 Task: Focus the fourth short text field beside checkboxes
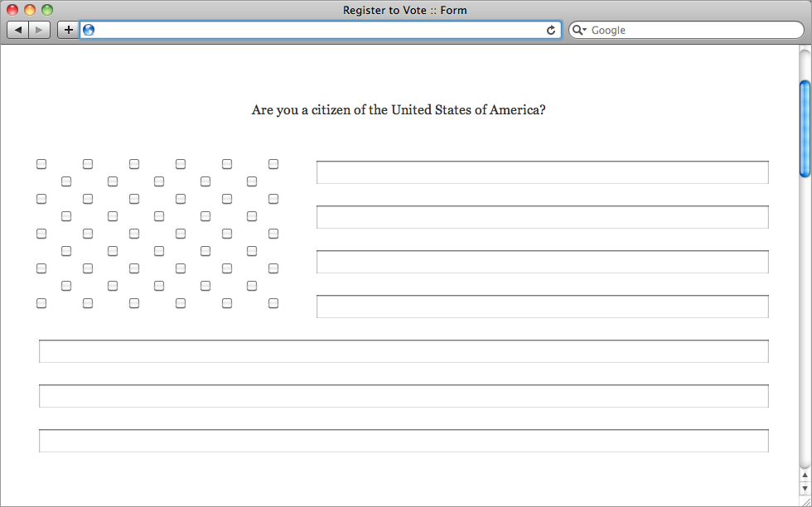pos(543,307)
